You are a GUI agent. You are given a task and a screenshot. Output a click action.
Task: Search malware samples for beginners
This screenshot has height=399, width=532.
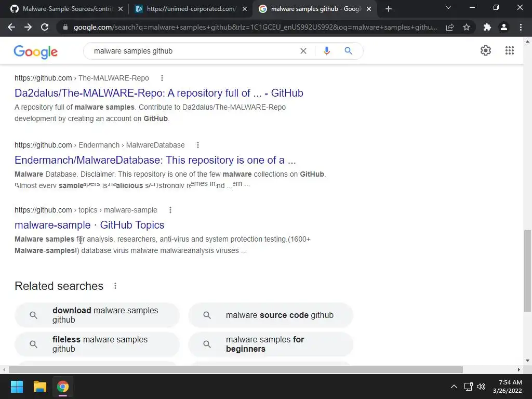(x=270, y=344)
